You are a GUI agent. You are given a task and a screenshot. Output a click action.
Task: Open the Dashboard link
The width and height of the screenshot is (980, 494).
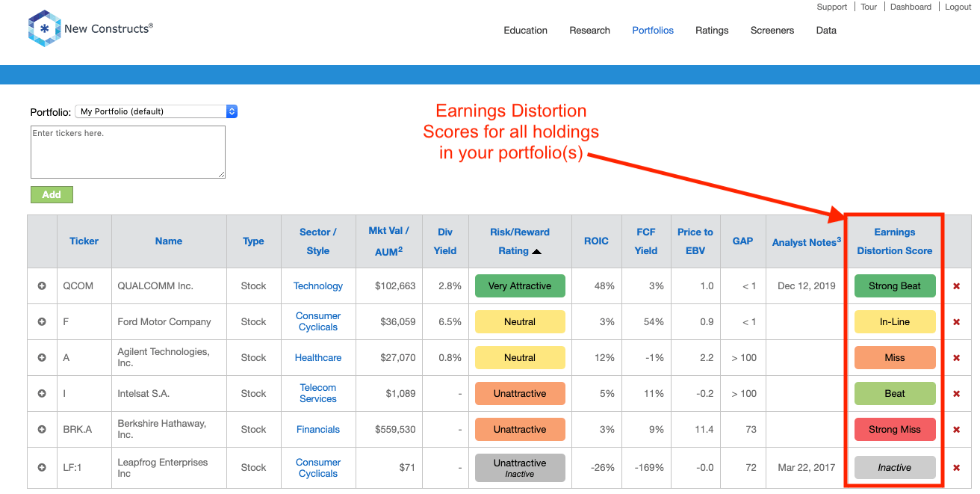coord(911,7)
